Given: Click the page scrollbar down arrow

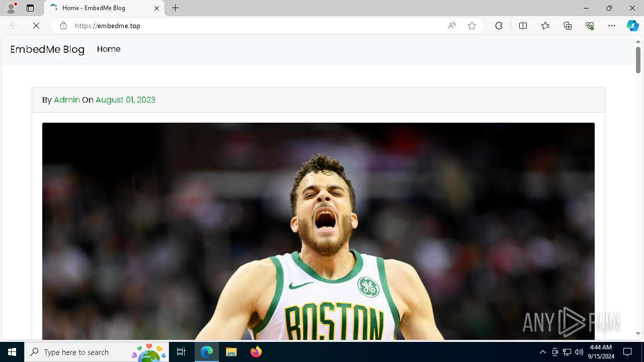Looking at the screenshot, I should click(x=638, y=334).
